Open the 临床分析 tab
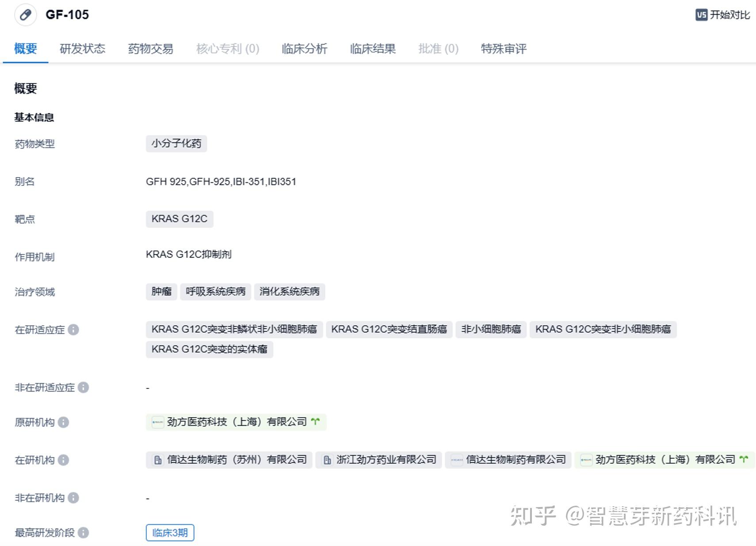The width and height of the screenshot is (756, 546). coord(304,49)
